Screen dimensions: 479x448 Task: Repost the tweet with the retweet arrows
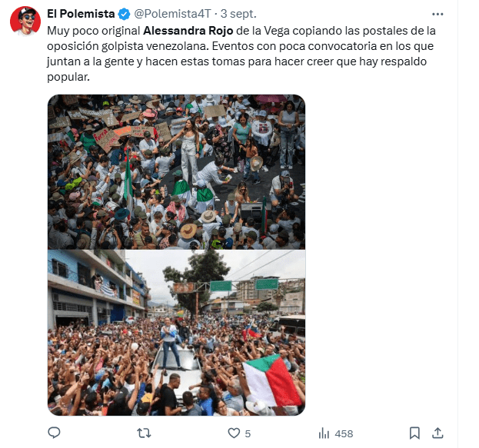pyautogui.click(x=144, y=433)
